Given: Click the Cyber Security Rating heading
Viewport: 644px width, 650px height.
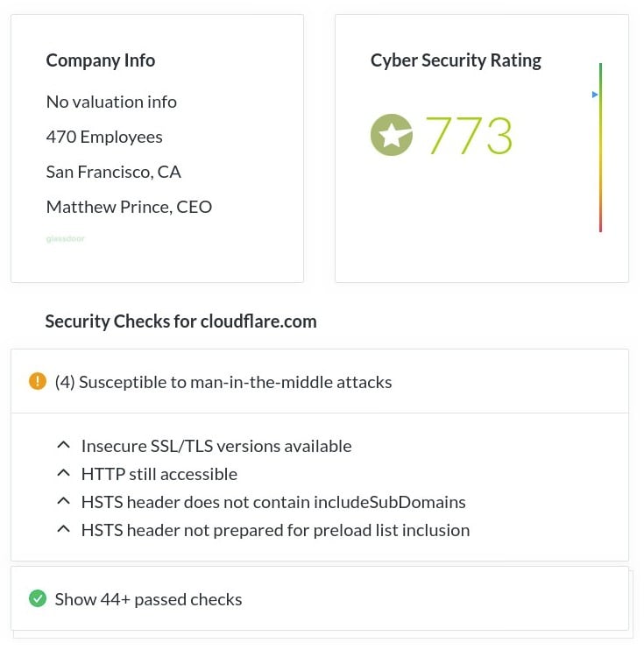Looking at the screenshot, I should (456, 60).
